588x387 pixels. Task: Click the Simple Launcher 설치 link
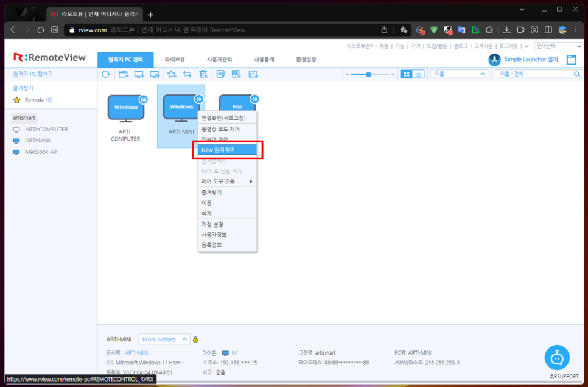pos(531,59)
